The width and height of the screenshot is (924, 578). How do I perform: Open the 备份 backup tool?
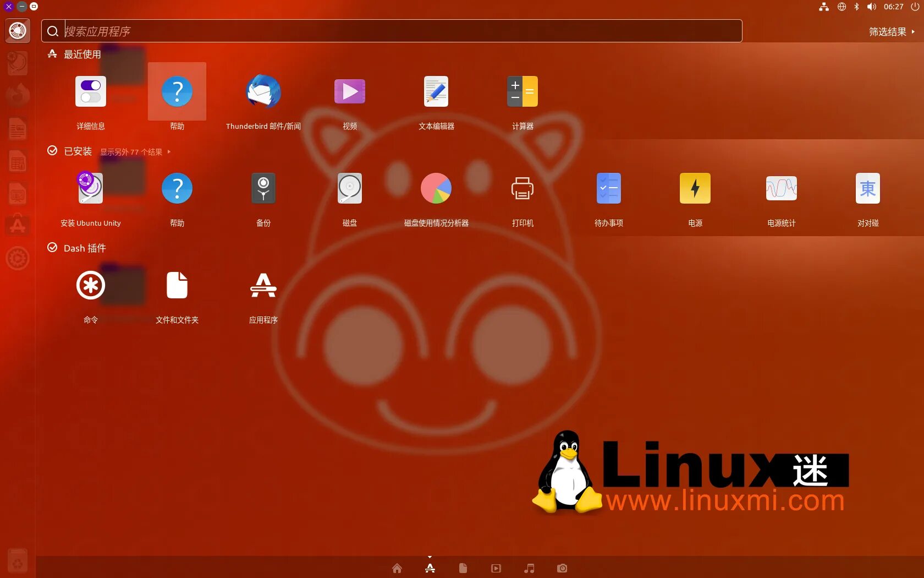[263, 188]
